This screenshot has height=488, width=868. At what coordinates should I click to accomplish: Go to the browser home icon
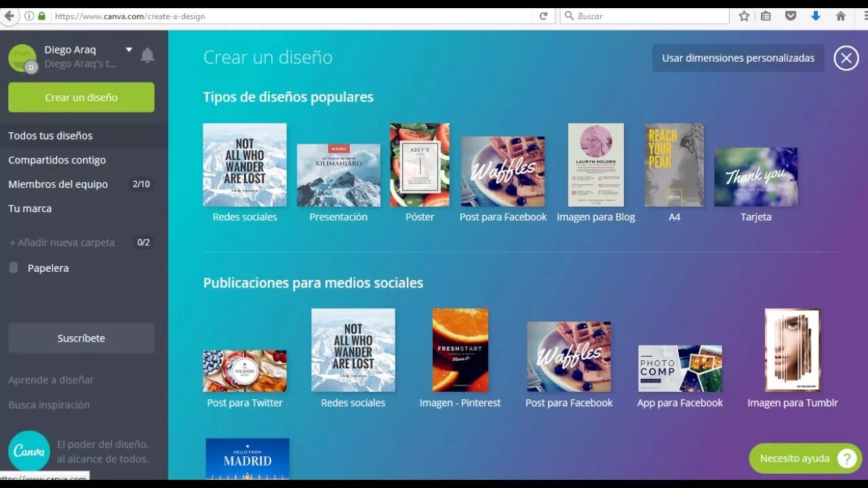841,16
